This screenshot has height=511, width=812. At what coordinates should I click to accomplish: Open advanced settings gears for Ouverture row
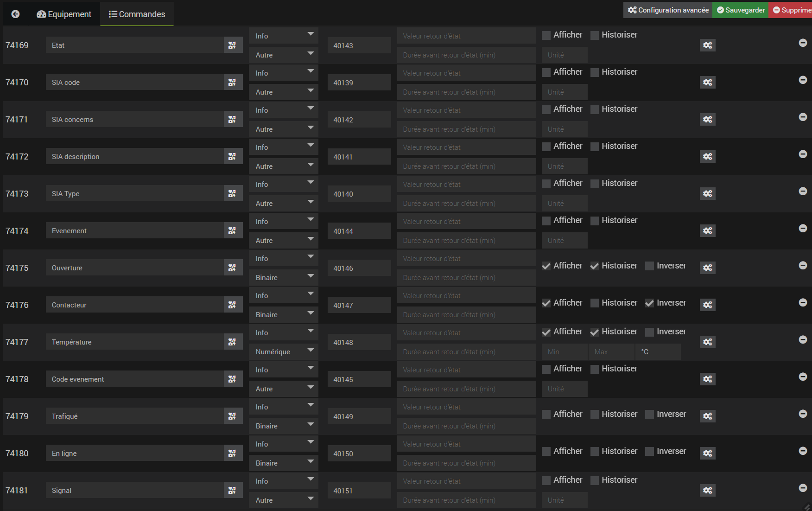click(x=708, y=268)
